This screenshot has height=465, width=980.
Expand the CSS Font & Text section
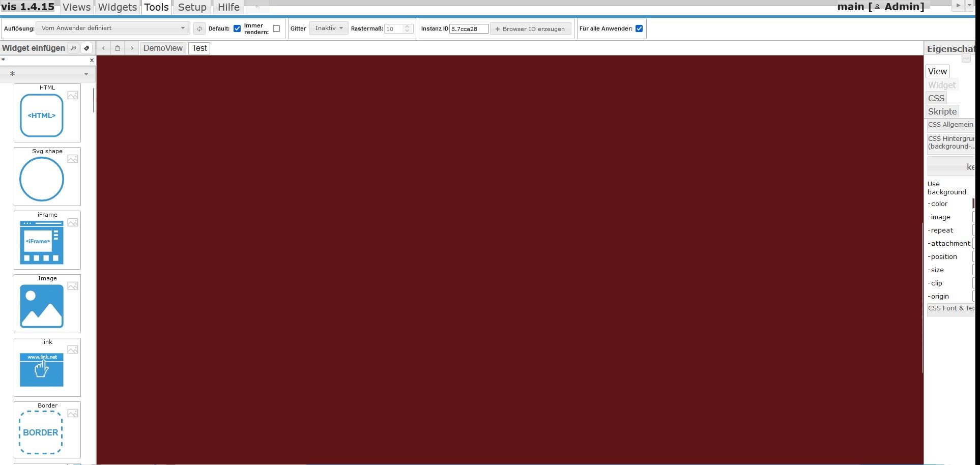(950, 309)
